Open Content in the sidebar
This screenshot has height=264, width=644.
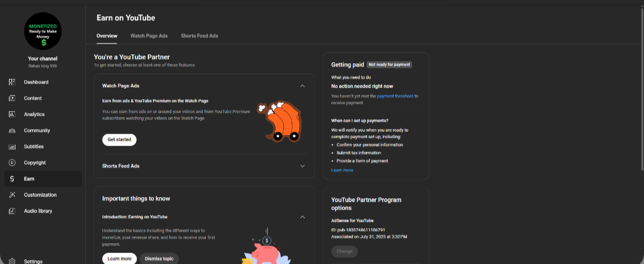(43, 99)
